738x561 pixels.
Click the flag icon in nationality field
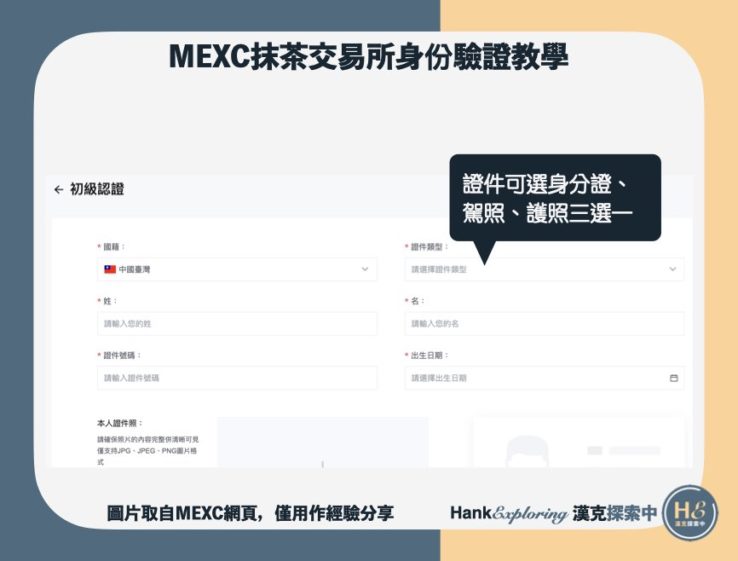pyautogui.click(x=110, y=269)
